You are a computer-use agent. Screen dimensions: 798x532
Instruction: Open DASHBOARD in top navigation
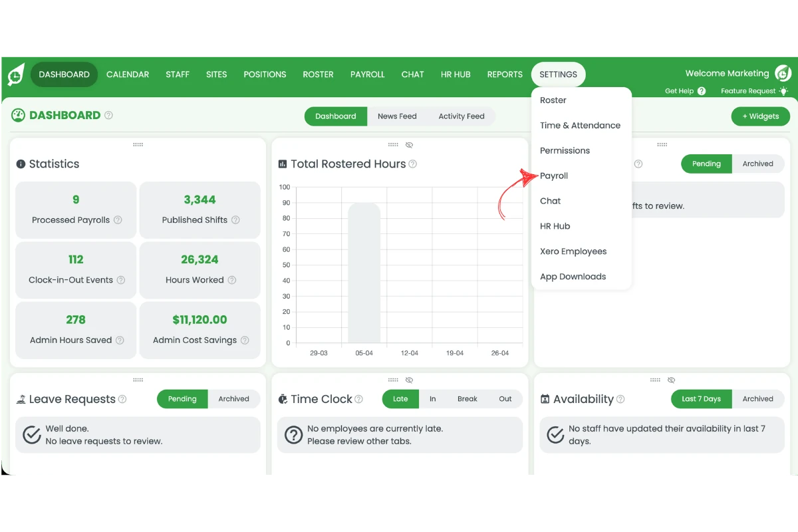pos(64,74)
